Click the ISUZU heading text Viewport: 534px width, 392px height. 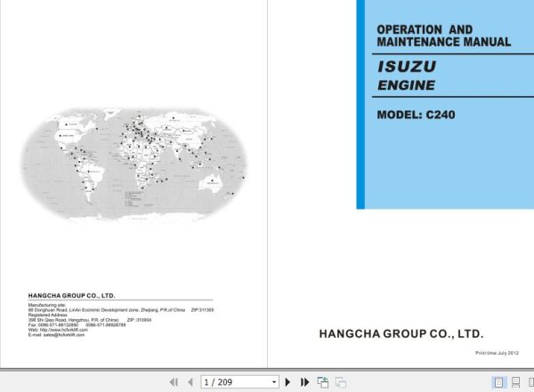tap(407, 67)
